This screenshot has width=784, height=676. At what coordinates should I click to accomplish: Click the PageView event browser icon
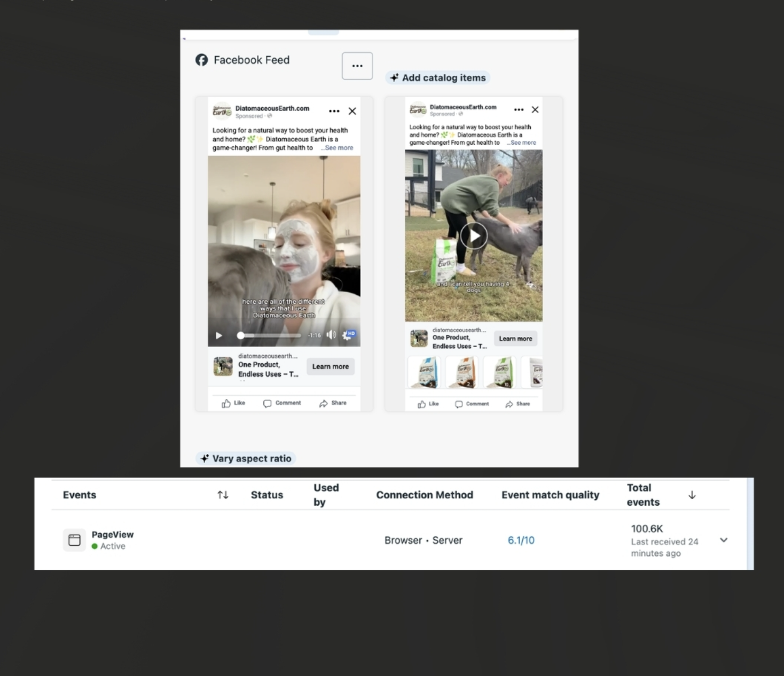(74, 540)
